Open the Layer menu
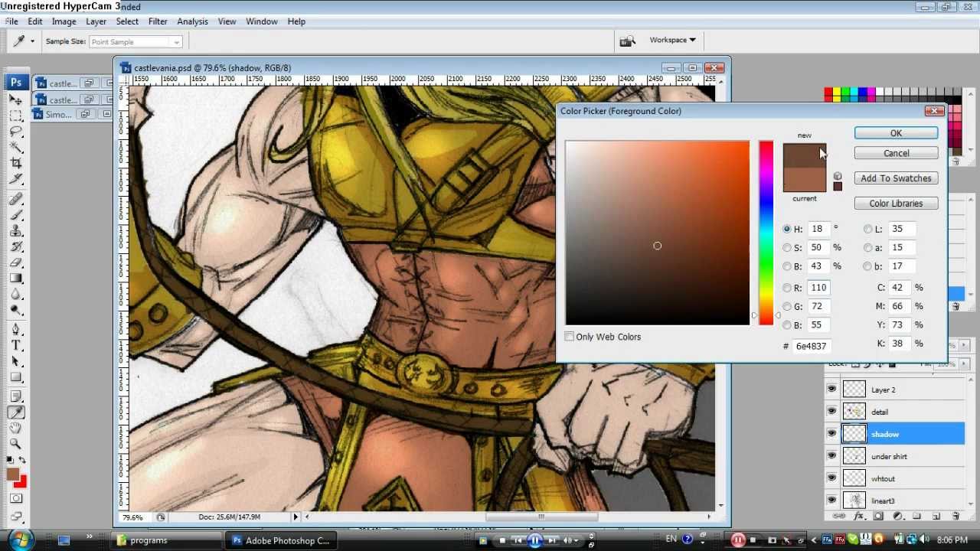 click(96, 21)
